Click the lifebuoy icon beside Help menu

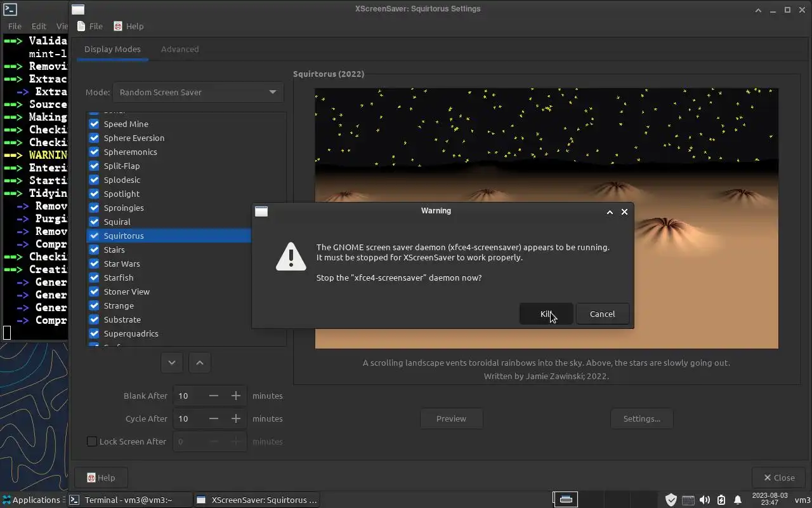click(x=118, y=26)
